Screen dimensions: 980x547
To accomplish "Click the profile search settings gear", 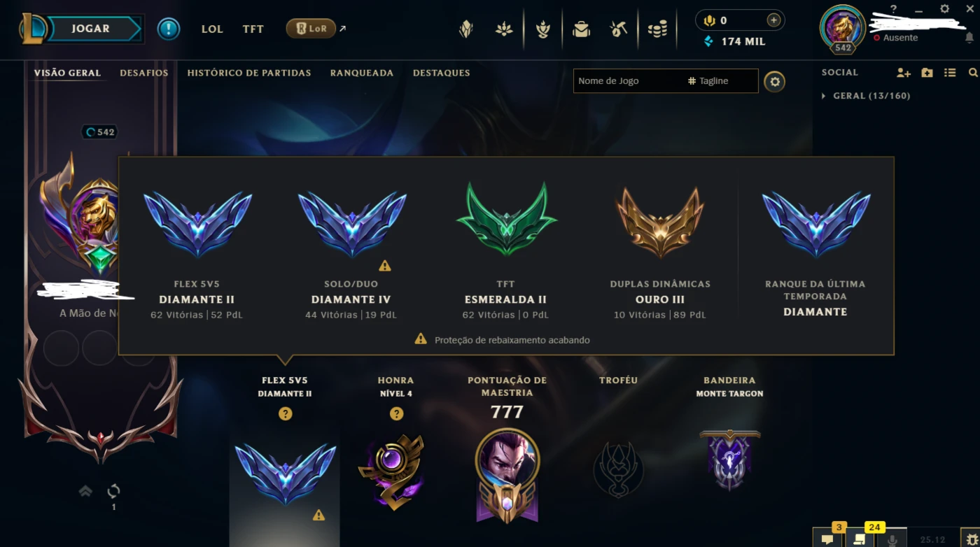I will click(774, 82).
